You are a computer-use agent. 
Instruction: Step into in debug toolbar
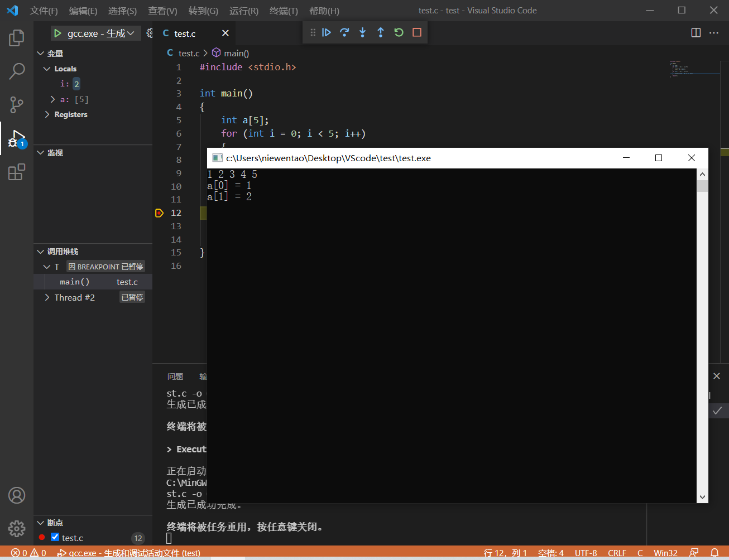tap(362, 32)
